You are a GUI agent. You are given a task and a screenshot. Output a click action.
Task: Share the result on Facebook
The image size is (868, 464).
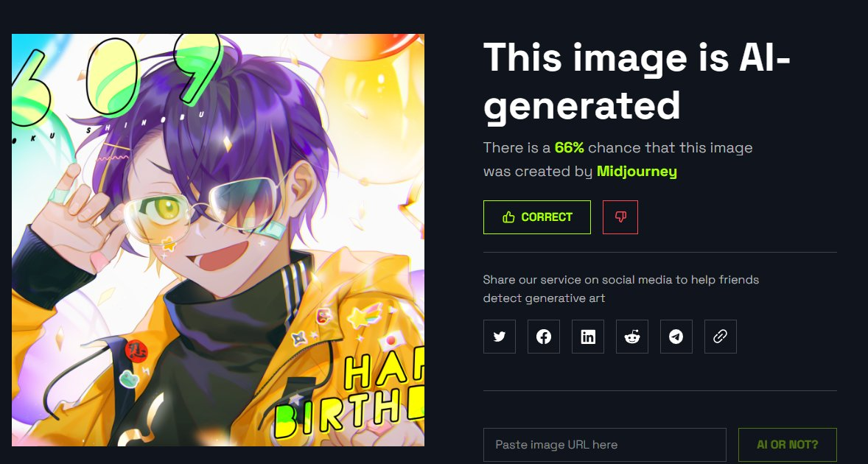(x=544, y=337)
